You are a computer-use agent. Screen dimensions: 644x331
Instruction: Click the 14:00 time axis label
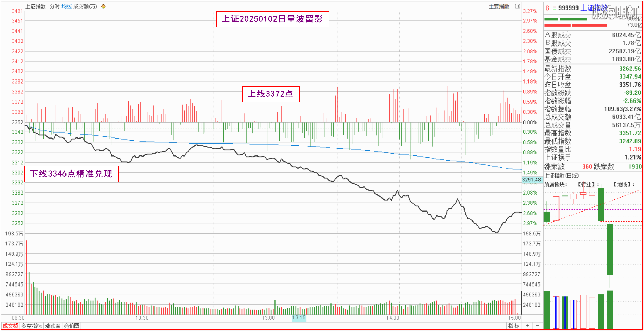393,318
